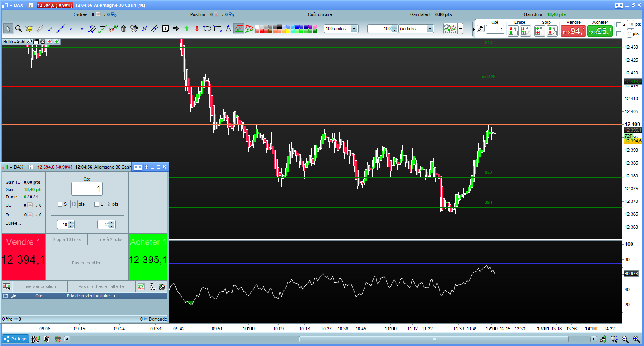The width and height of the screenshot is (644, 346).
Task: Adjust the limit 2 ticks spinner
Action: click(x=111, y=224)
